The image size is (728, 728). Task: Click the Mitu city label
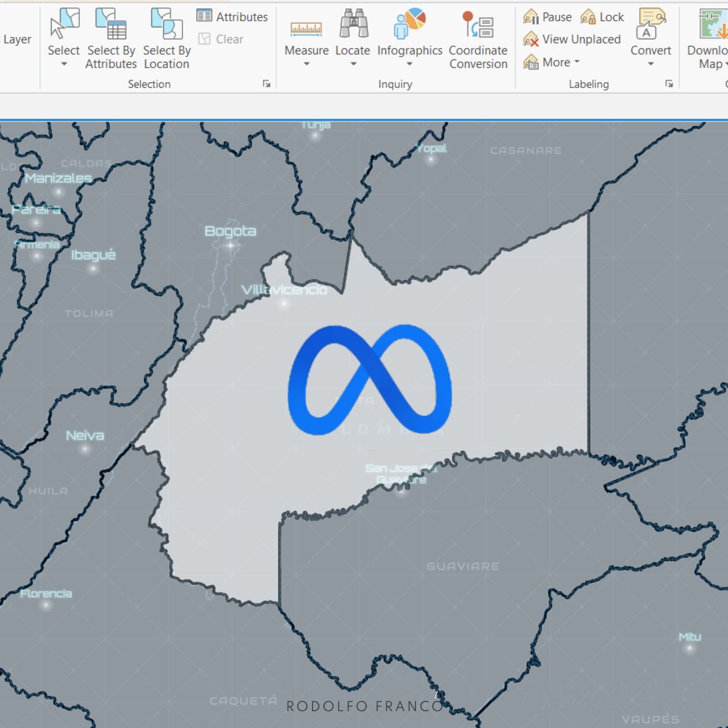(x=690, y=637)
